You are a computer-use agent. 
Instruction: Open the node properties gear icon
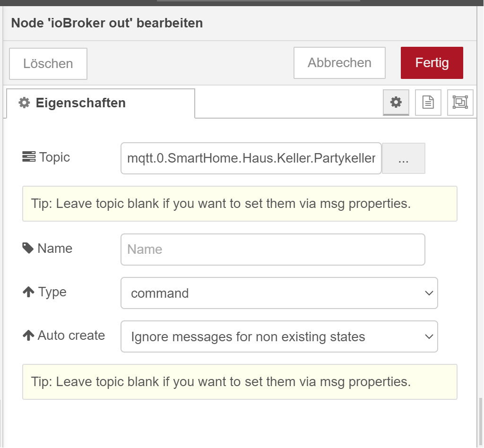tap(396, 102)
